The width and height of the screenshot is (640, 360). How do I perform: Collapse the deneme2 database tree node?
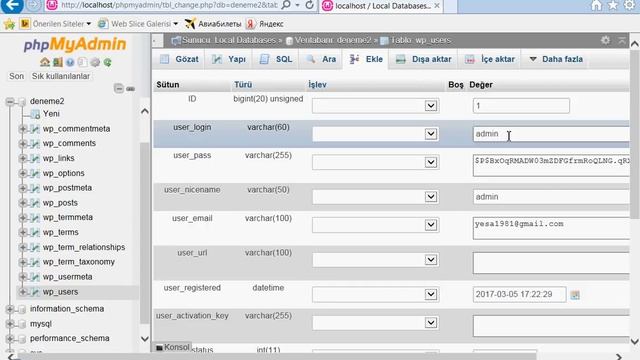[x=10, y=101]
